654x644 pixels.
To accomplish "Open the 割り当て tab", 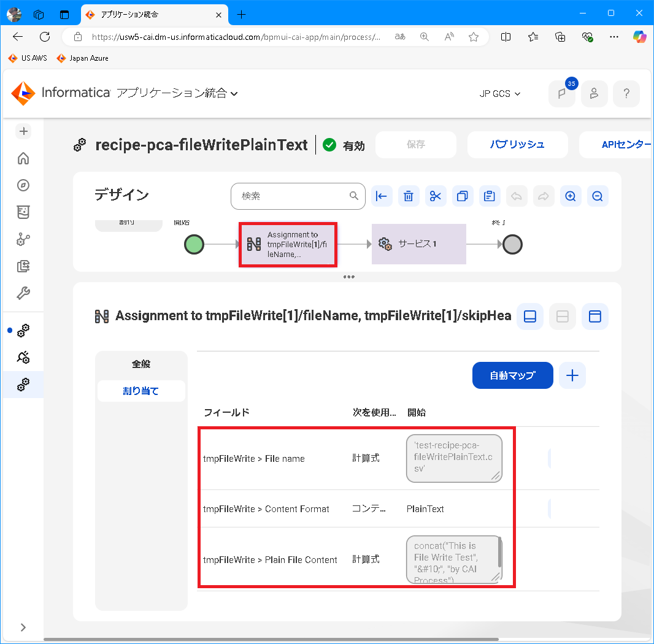I will coord(141,391).
